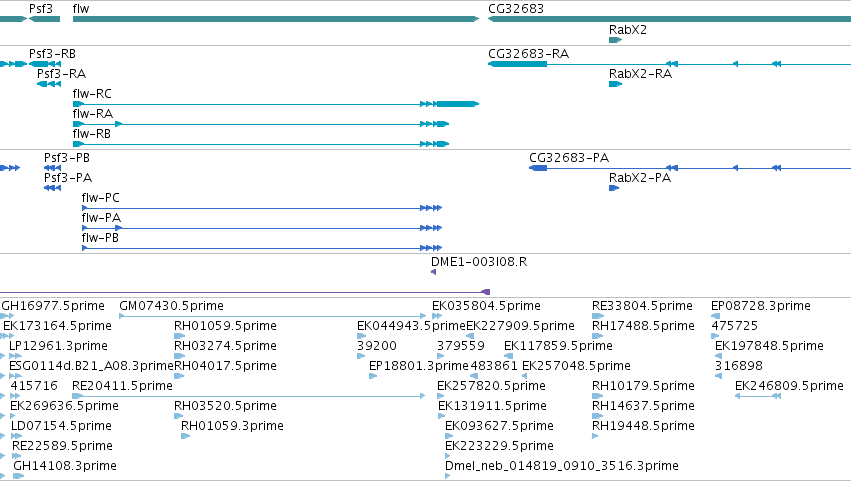Select the EP18801.3prime label
The height and width of the screenshot is (481, 851).
418,366
